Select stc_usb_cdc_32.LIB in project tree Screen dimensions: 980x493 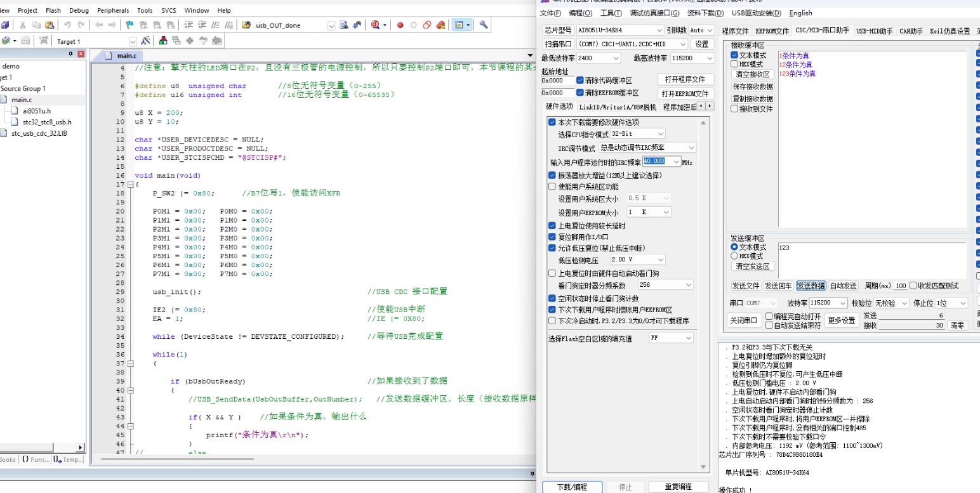coord(39,133)
